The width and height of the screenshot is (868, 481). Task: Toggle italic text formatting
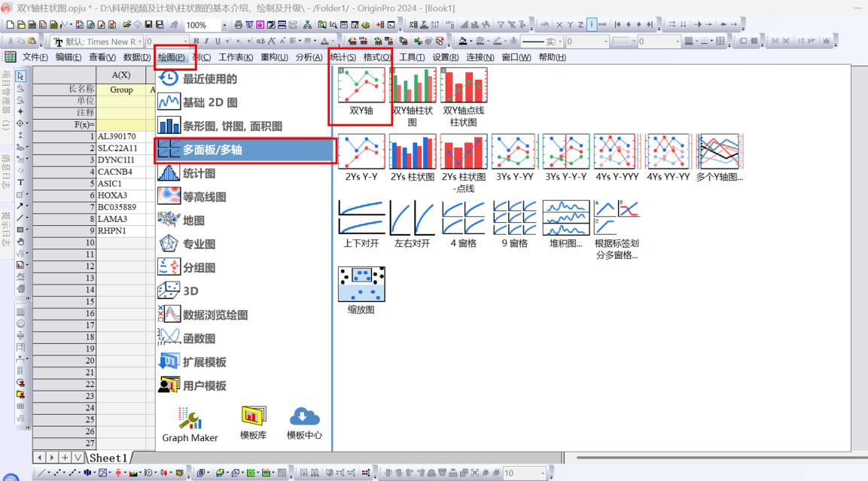206,41
